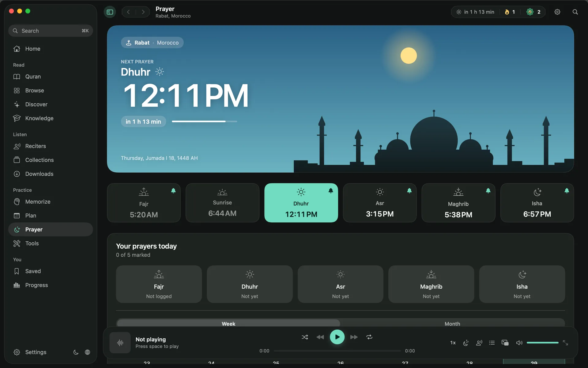The width and height of the screenshot is (588, 368).
Task: Switch to the Week tab
Action: (x=228, y=324)
